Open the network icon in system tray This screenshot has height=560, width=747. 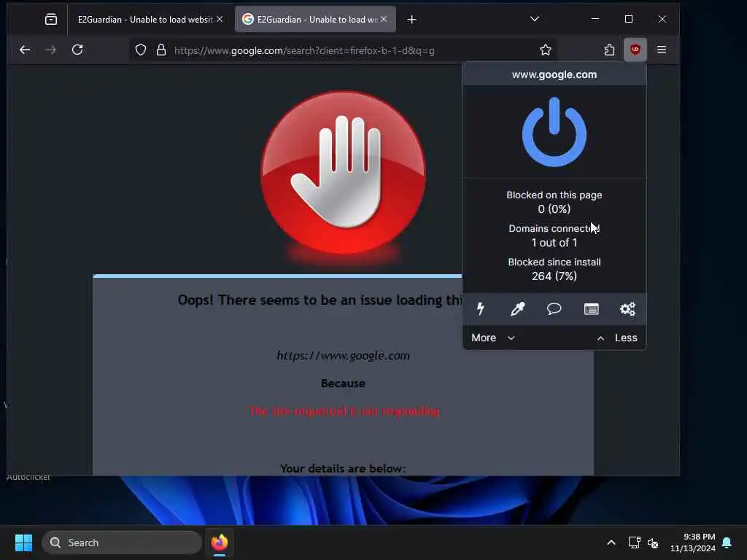[634, 542]
